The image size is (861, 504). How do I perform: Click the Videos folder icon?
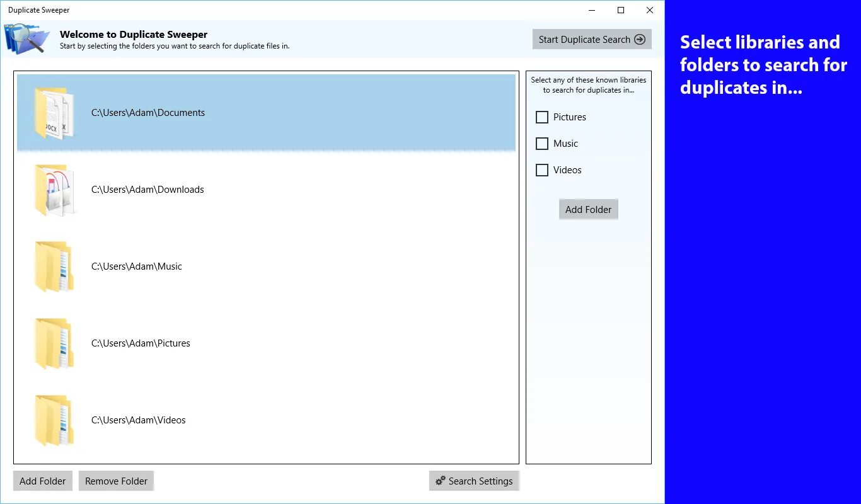pos(54,421)
